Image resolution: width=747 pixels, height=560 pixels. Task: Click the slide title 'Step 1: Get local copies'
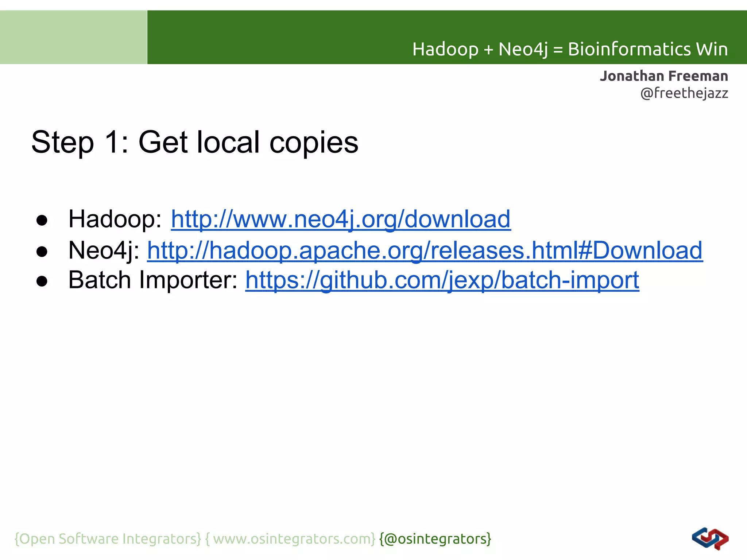pos(195,143)
